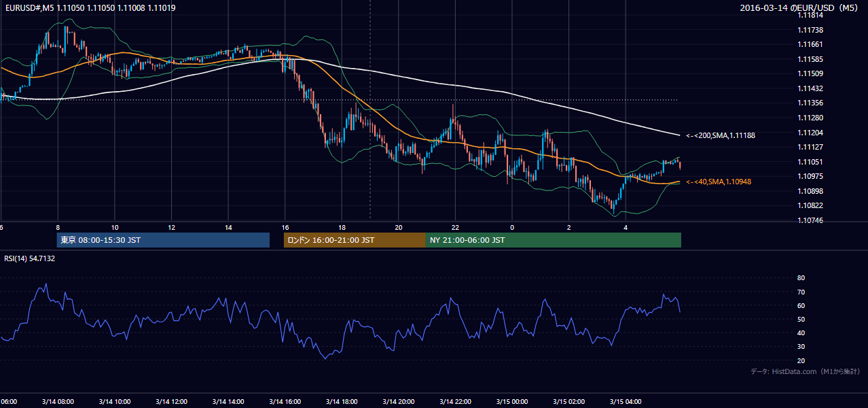The image size is (868, 408).
Task: Click RSI scale value 70
Action: point(801,292)
